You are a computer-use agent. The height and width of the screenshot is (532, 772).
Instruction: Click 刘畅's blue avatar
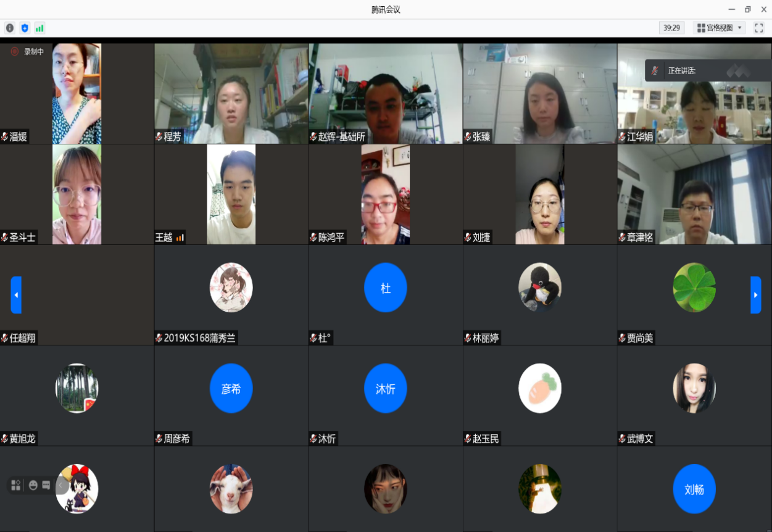(694, 489)
